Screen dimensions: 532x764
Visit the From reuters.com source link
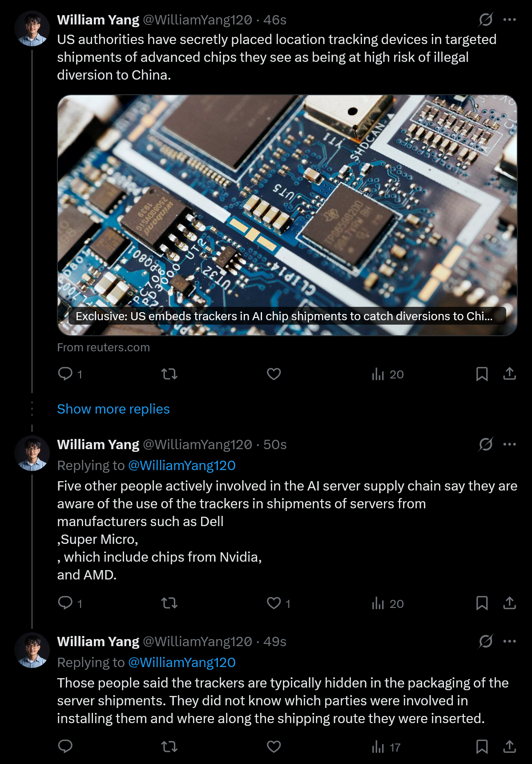coord(103,347)
